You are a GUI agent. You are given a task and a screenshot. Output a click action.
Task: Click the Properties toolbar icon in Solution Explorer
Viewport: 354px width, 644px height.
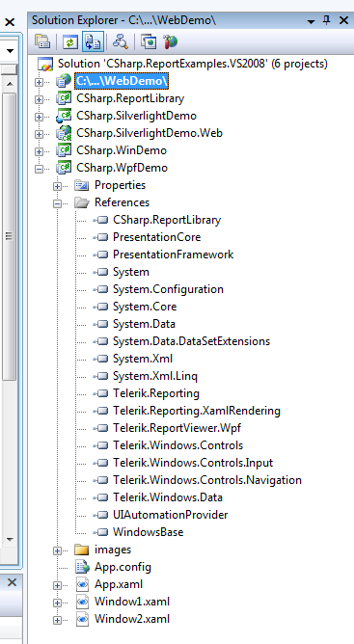[41, 41]
